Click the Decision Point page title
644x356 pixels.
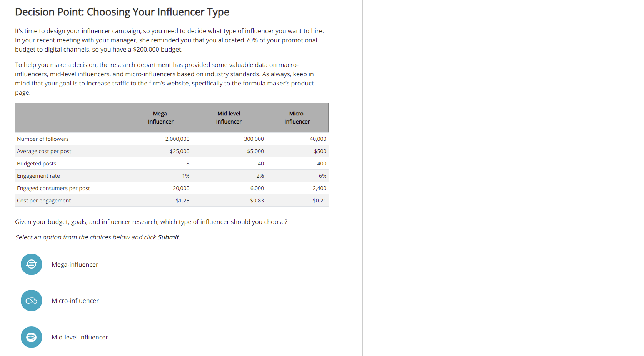point(122,12)
